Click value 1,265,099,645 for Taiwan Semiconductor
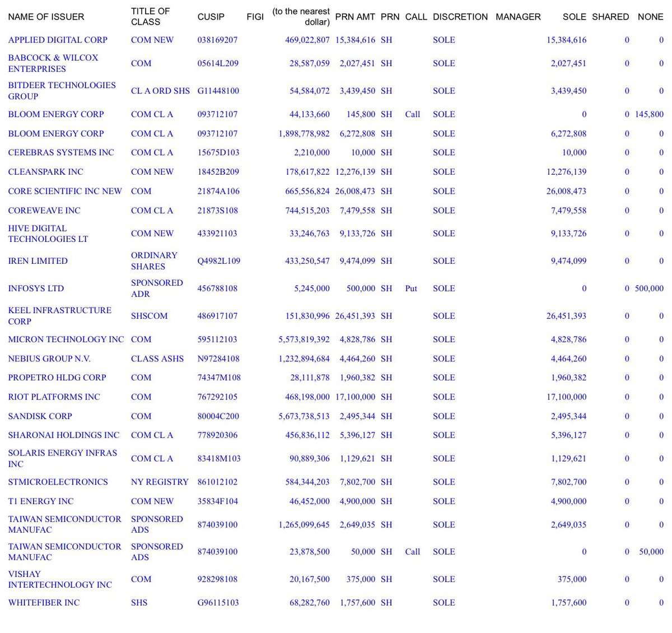The width and height of the screenshot is (672, 633). click(x=304, y=525)
